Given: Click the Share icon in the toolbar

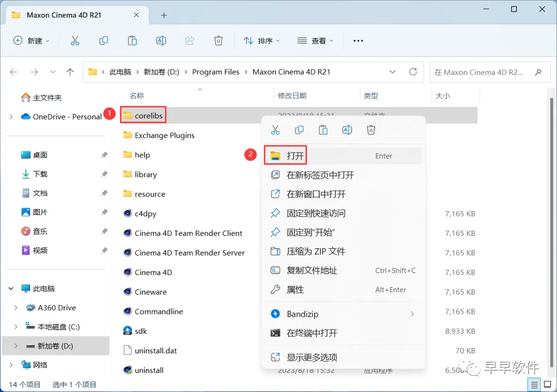Looking at the screenshot, I should coord(190,41).
